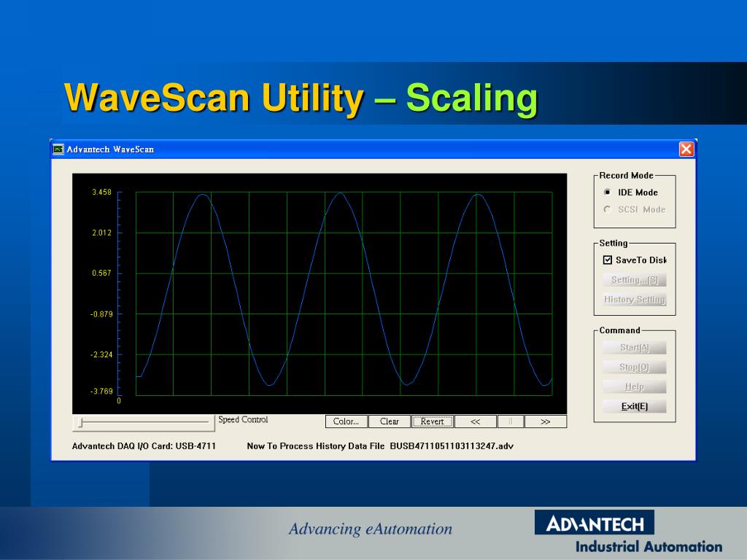
Task: Click the -0.879 axis value
Action: [x=101, y=314]
